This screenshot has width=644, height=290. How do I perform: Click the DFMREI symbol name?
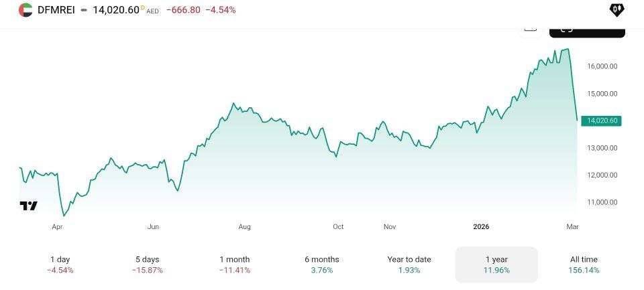[56, 10]
